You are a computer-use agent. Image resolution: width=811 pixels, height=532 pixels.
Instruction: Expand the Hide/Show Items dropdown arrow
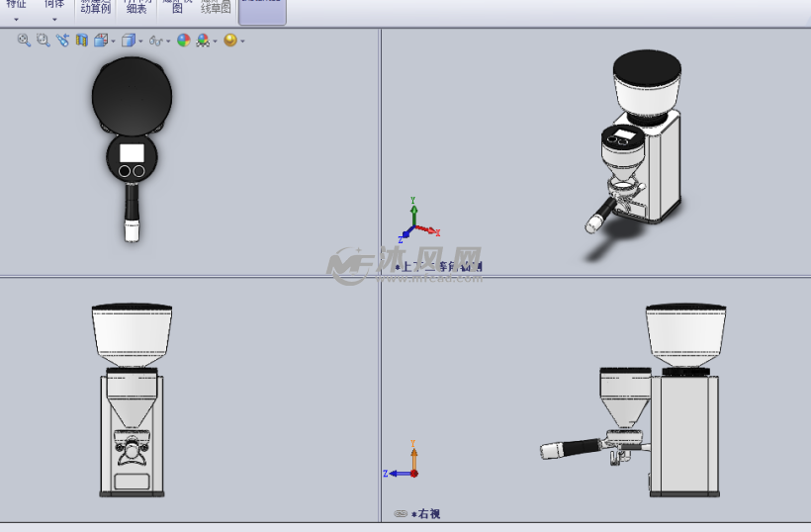click(168, 42)
